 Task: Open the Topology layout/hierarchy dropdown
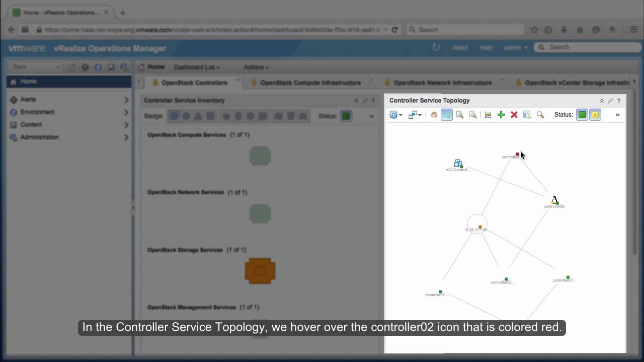pyautogui.click(x=415, y=115)
